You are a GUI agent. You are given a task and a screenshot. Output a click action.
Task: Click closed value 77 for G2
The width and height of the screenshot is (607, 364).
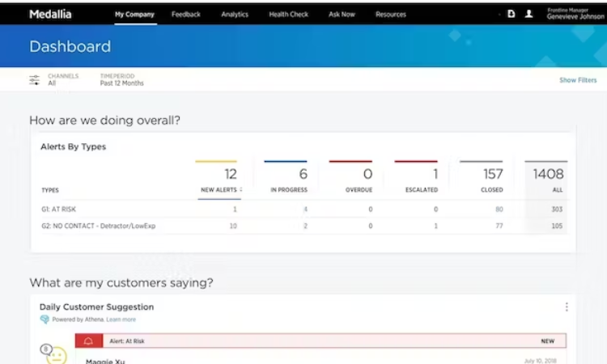click(x=499, y=226)
